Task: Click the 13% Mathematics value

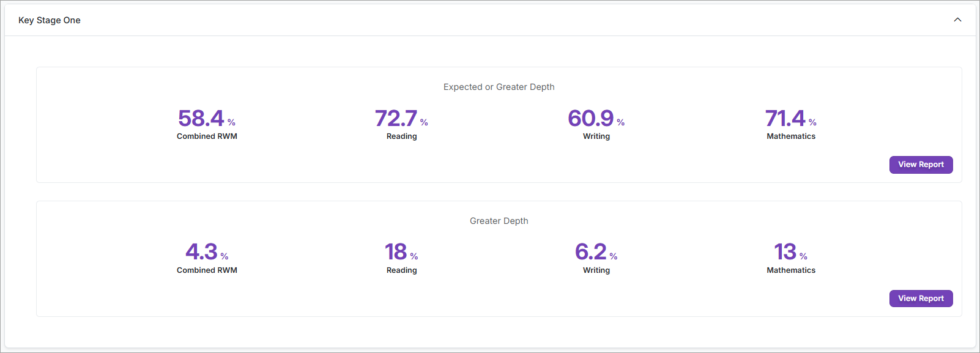Action: [x=785, y=252]
